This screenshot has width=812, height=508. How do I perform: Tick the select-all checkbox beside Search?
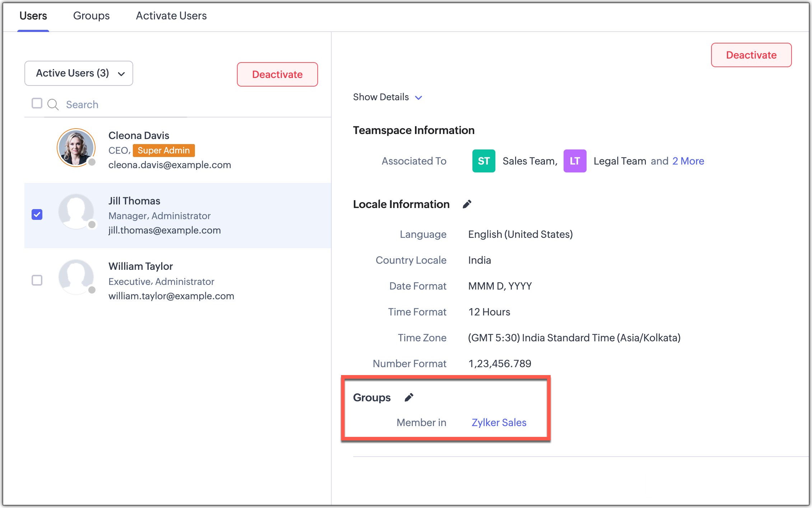(x=37, y=103)
